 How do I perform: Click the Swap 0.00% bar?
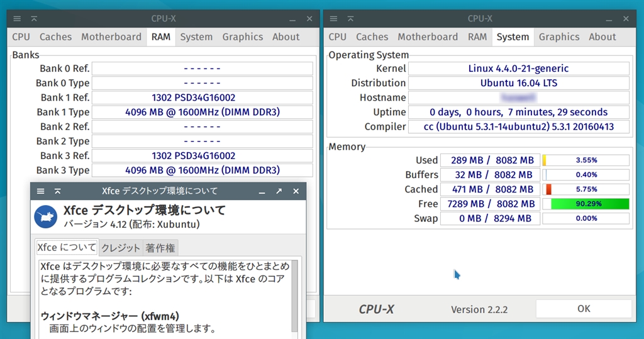[x=586, y=218]
